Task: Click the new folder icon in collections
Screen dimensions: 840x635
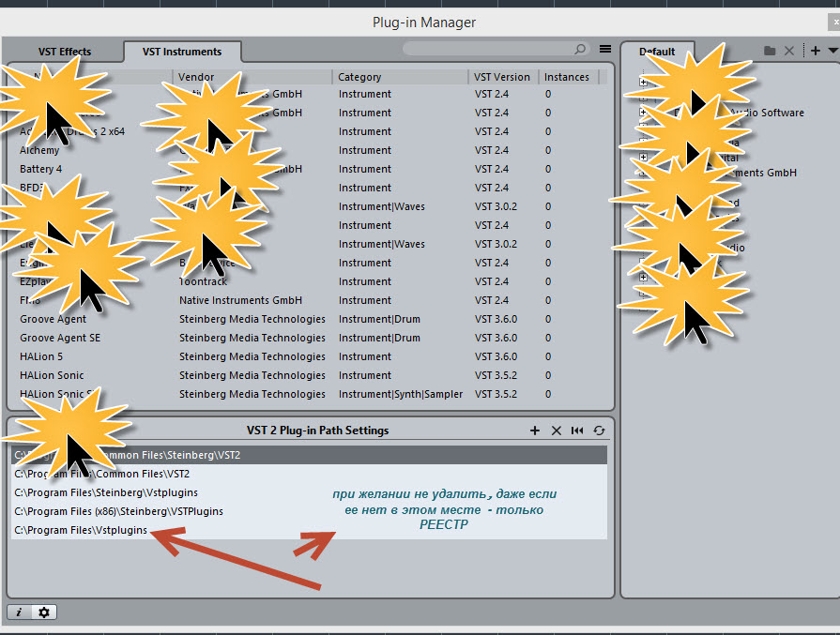Action: pyautogui.click(x=770, y=51)
